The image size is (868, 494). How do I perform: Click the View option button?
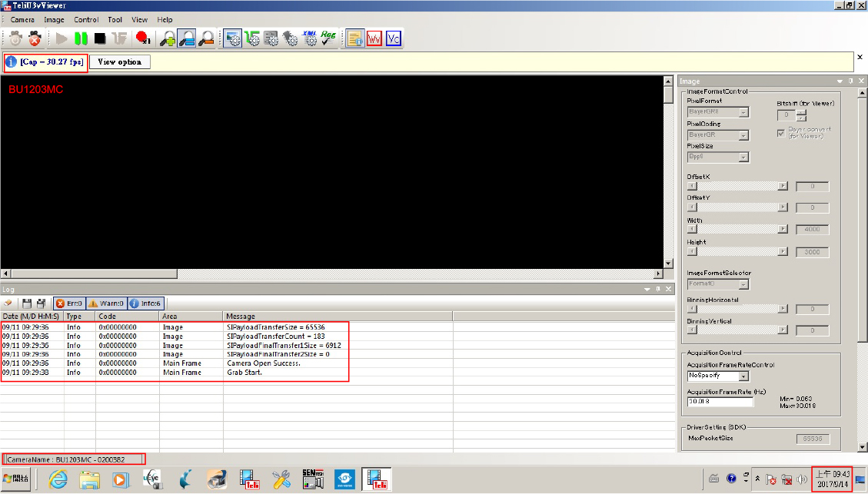pos(119,62)
